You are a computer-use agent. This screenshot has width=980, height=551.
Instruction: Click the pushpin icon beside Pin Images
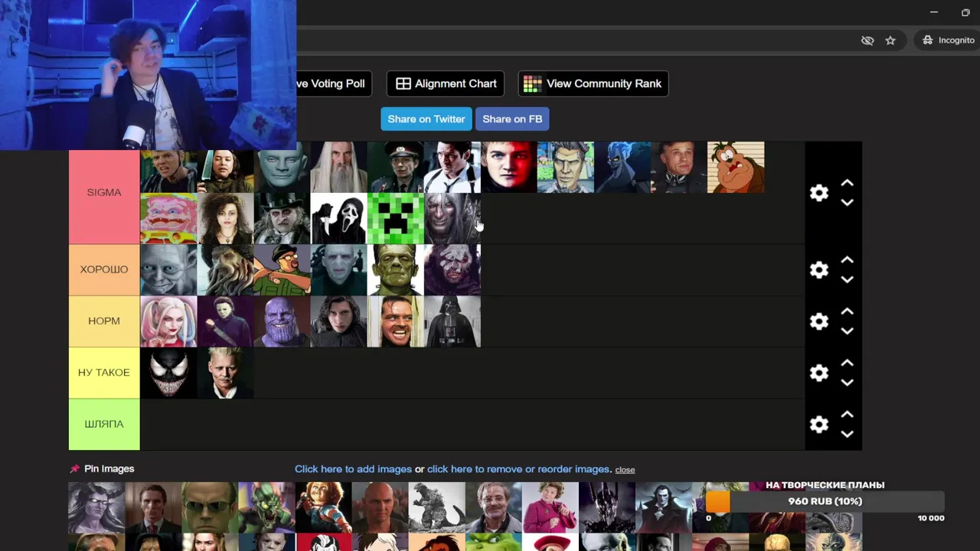[74, 469]
